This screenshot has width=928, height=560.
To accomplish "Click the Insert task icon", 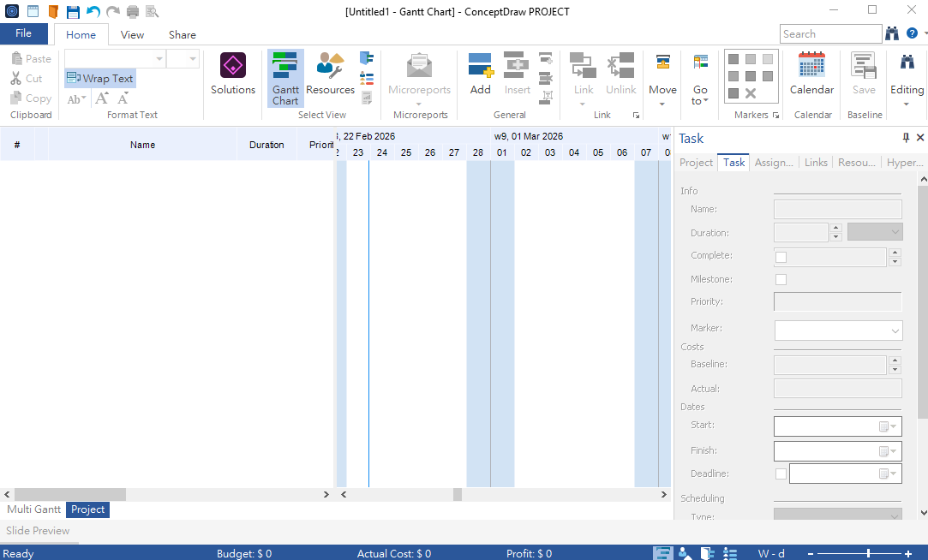I will pyautogui.click(x=517, y=74).
